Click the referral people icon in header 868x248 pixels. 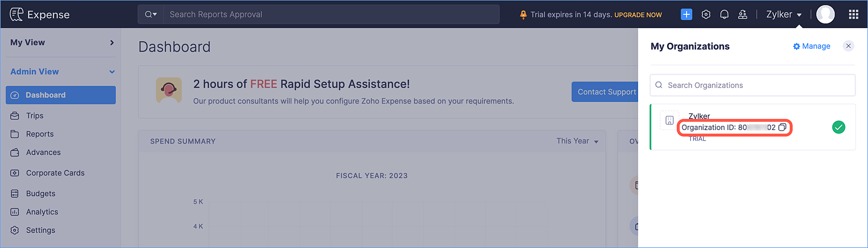tap(743, 14)
